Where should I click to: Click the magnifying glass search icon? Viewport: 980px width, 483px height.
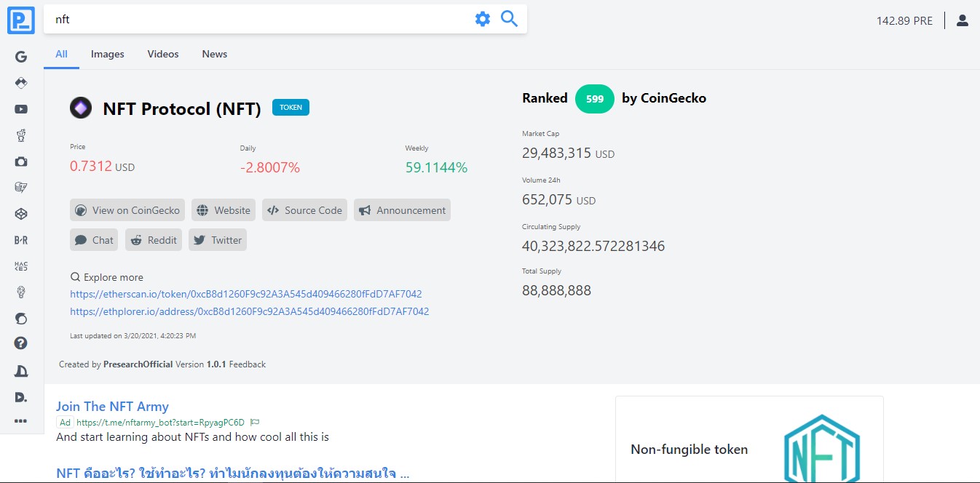510,19
